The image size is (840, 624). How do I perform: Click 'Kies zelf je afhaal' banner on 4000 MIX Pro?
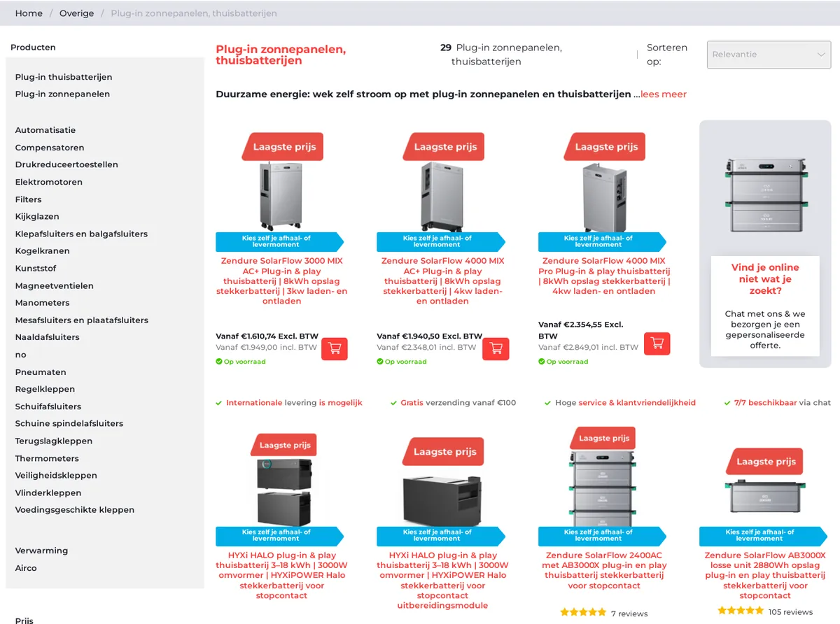point(602,242)
